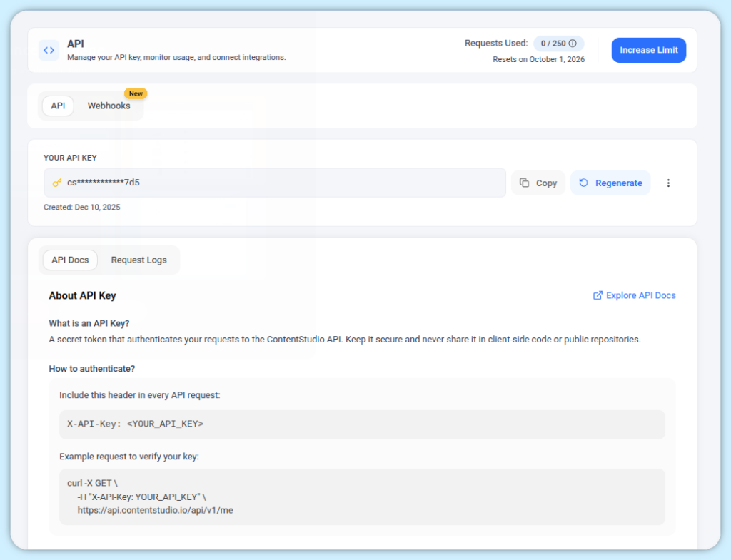731x560 pixels.
Task: Click 'Include this header in every API request' text
Action: pos(139,395)
